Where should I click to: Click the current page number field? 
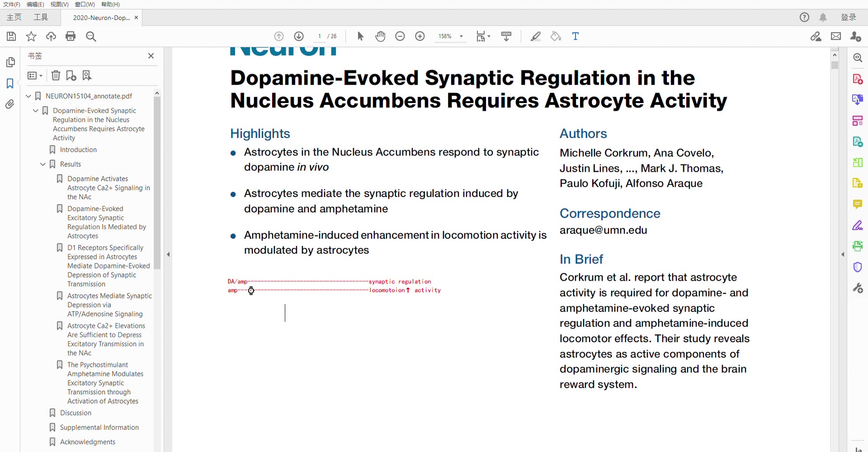coord(320,36)
